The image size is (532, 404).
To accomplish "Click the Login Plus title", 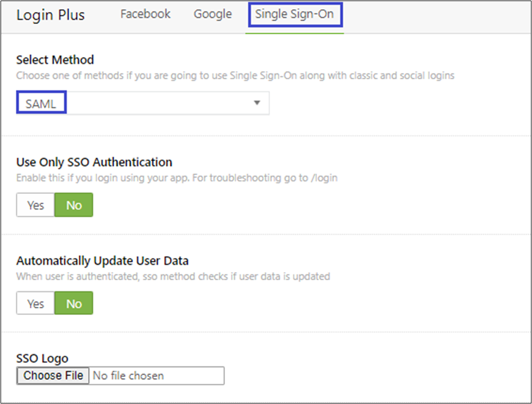I will coord(51,15).
